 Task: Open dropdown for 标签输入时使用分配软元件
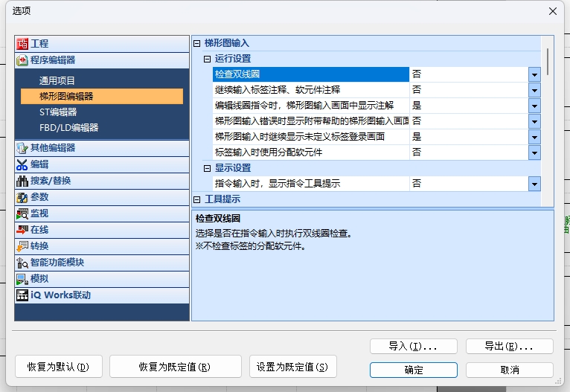534,152
